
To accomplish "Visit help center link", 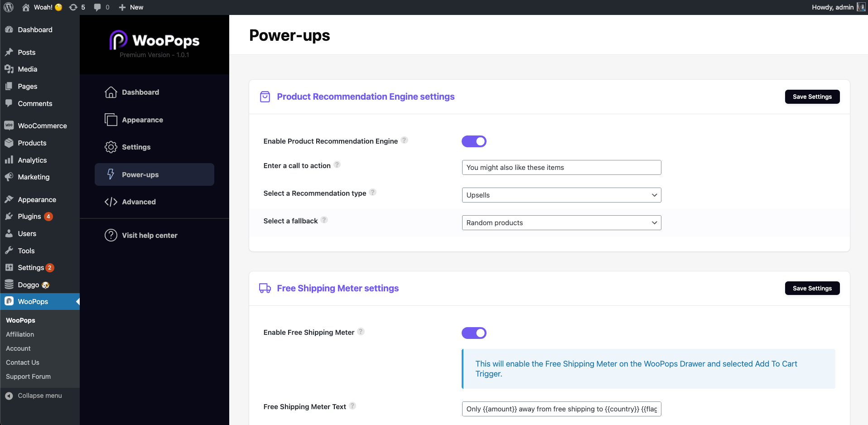I will 149,235.
